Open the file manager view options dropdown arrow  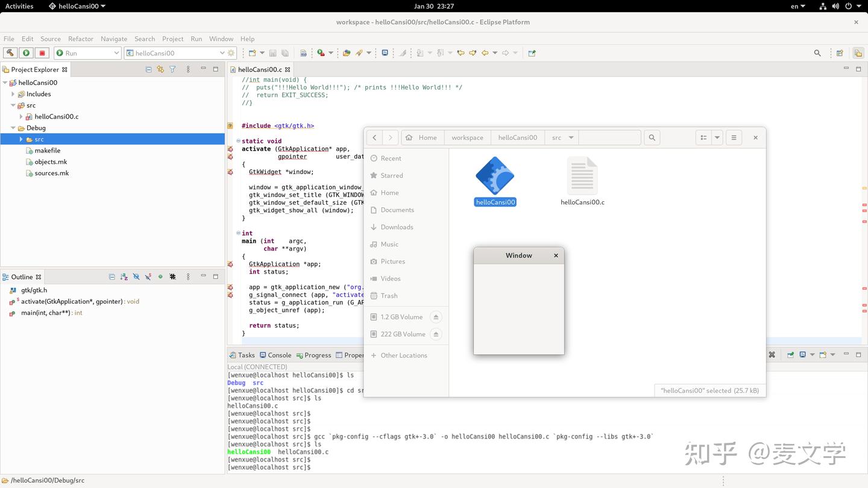pyautogui.click(x=717, y=137)
